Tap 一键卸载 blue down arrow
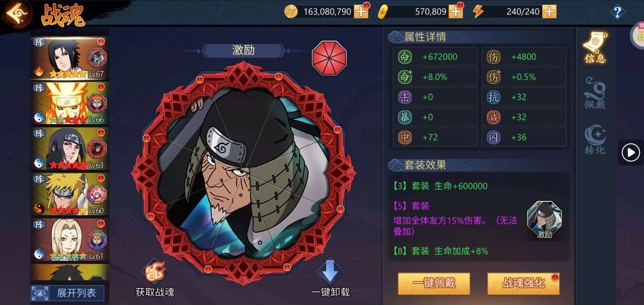The image size is (644, 305). tap(330, 272)
